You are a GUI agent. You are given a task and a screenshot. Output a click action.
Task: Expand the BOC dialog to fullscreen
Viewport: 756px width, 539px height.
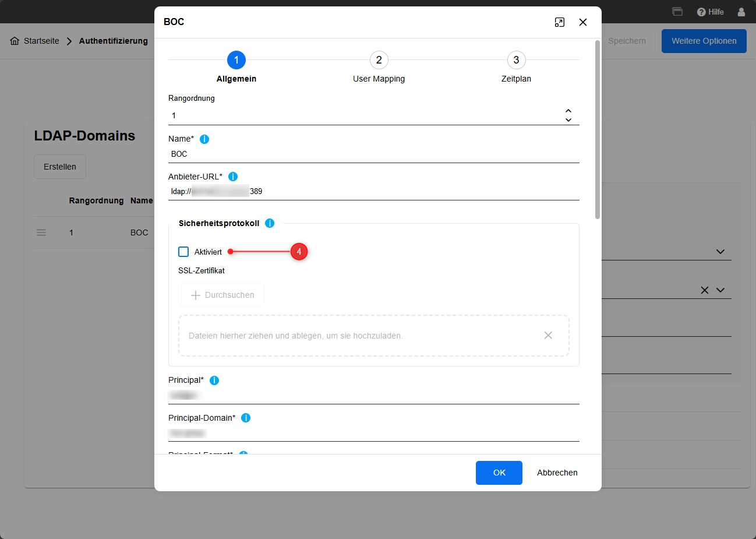pos(560,22)
